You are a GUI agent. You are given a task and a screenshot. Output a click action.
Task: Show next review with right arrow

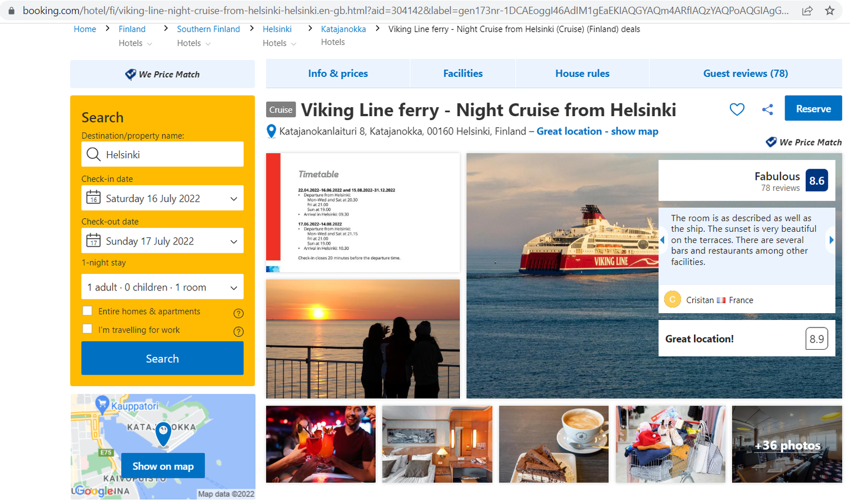(x=831, y=240)
